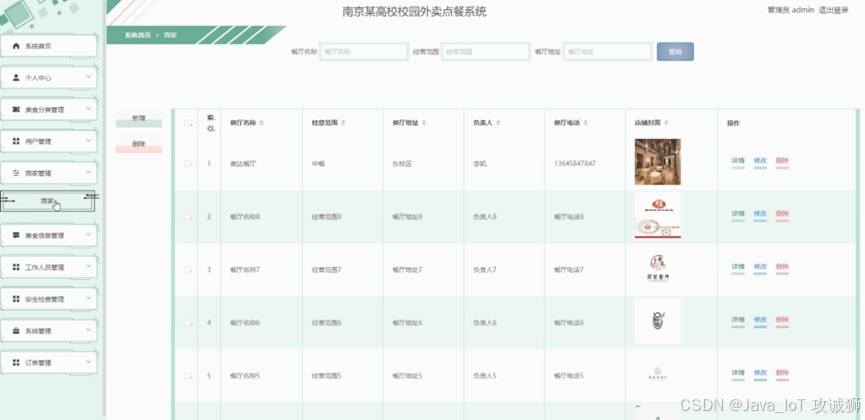Click 删除 for 餐厅名称7 row
The image size is (865, 420).
(782, 267)
